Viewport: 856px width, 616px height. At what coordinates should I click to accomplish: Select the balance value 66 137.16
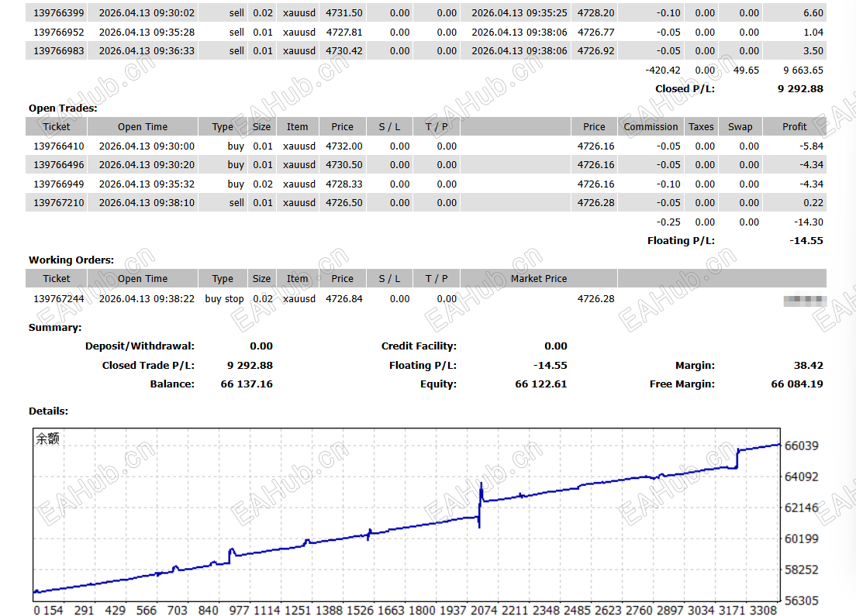[247, 384]
